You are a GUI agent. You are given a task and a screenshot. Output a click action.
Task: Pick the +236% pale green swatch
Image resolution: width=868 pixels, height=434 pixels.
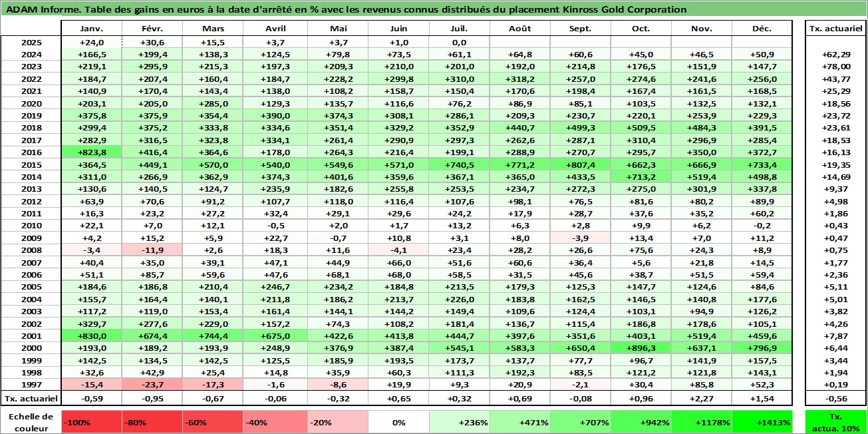458,422
